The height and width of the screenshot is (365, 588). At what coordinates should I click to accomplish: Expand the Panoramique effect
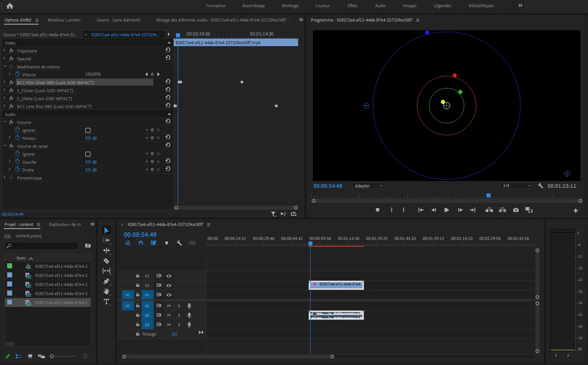pos(5,177)
